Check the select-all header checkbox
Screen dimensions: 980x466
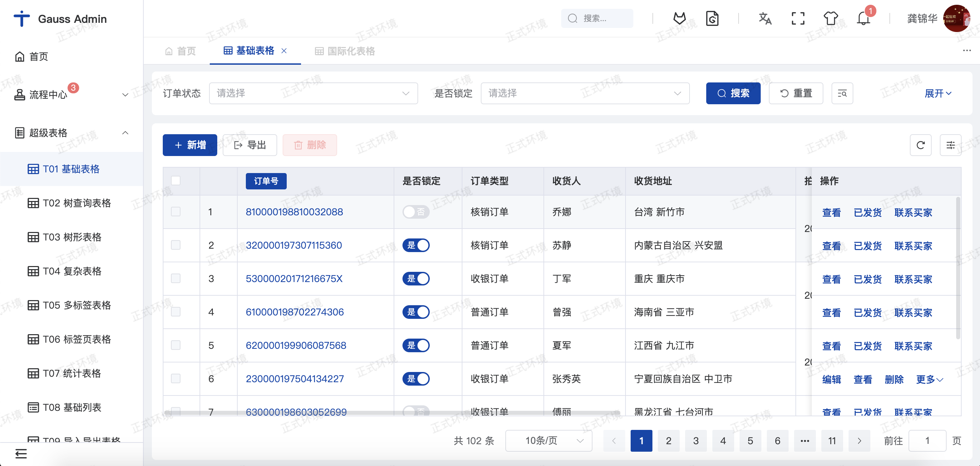[175, 181]
